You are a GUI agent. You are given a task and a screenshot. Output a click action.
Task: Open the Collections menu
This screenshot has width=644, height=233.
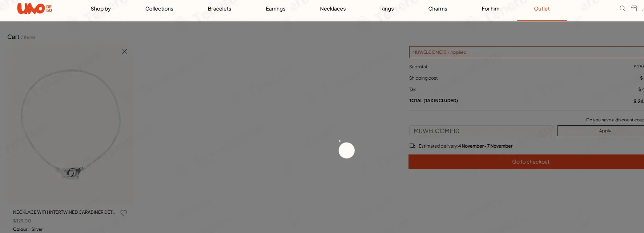pyautogui.click(x=159, y=9)
